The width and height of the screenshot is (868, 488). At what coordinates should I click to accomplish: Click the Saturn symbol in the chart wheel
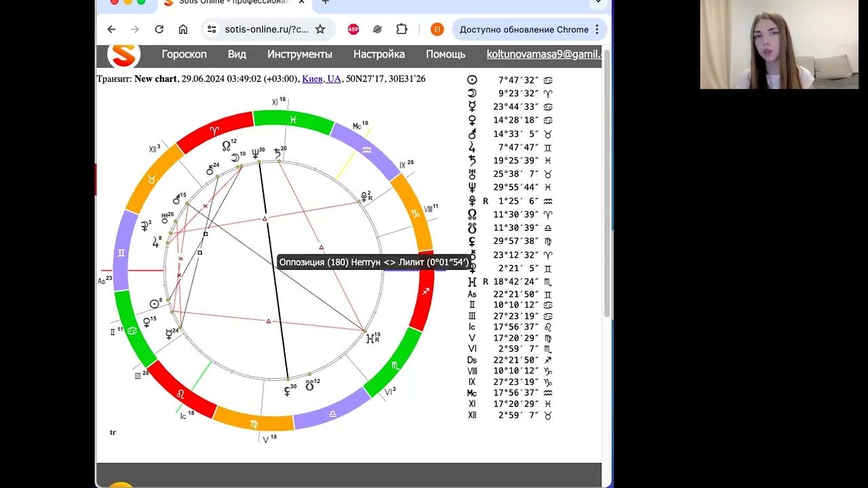click(278, 155)
